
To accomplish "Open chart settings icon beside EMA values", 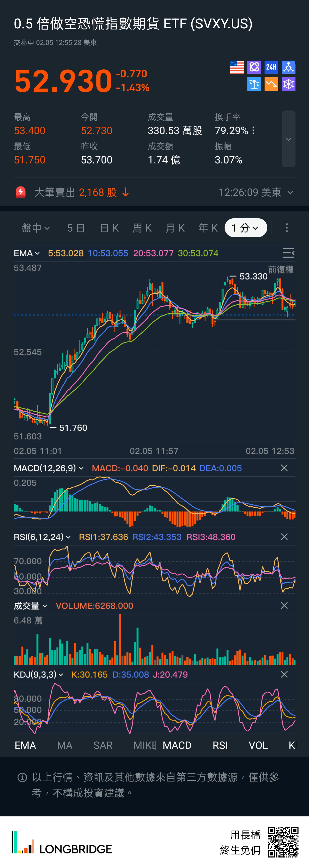I will tap(288, 253).
